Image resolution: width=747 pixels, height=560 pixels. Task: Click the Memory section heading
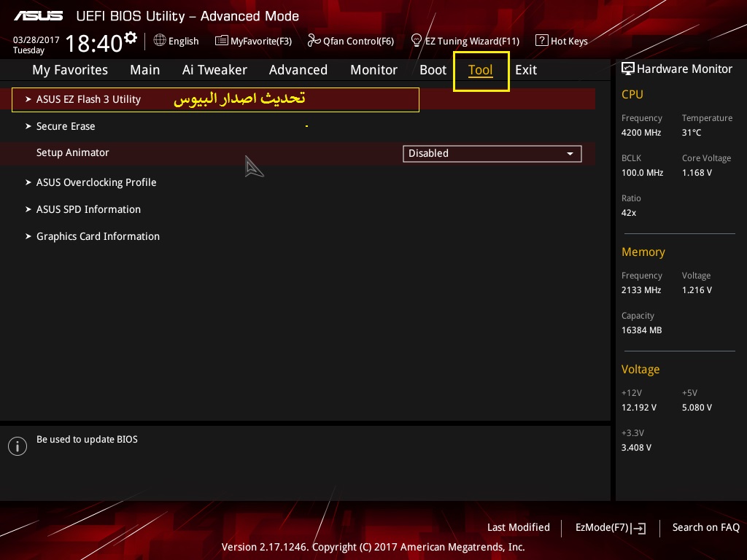point(643,252)
